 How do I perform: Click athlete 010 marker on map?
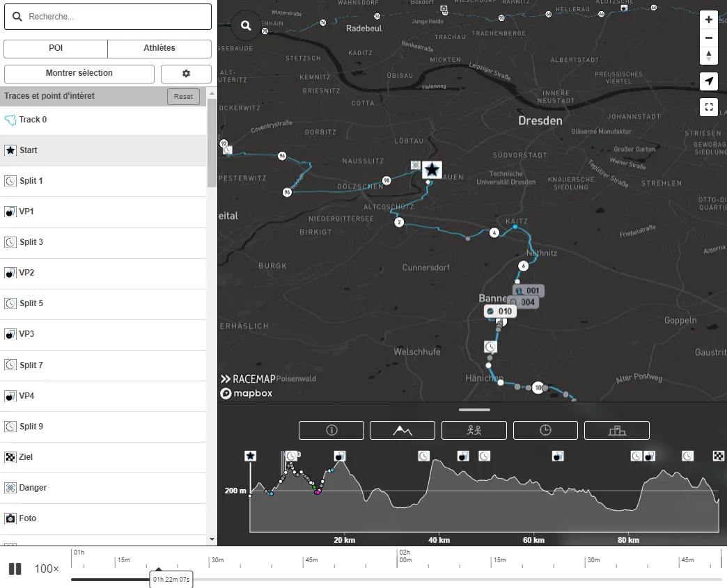[x=500, y=311]
